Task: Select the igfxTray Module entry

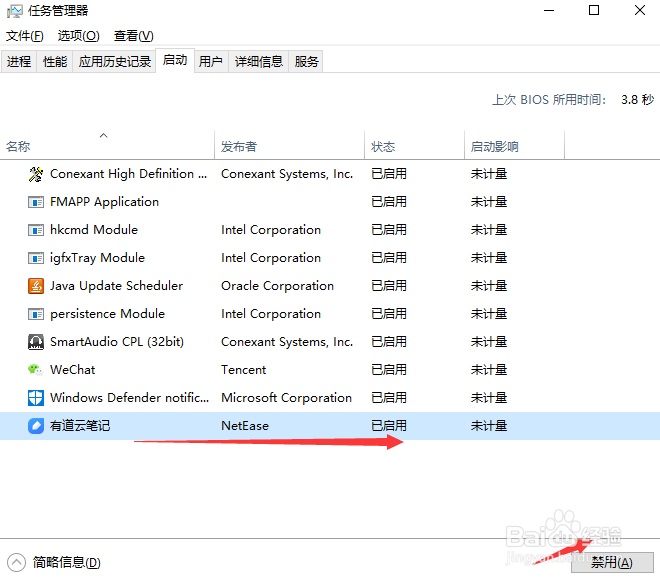Action: (97, 258)
